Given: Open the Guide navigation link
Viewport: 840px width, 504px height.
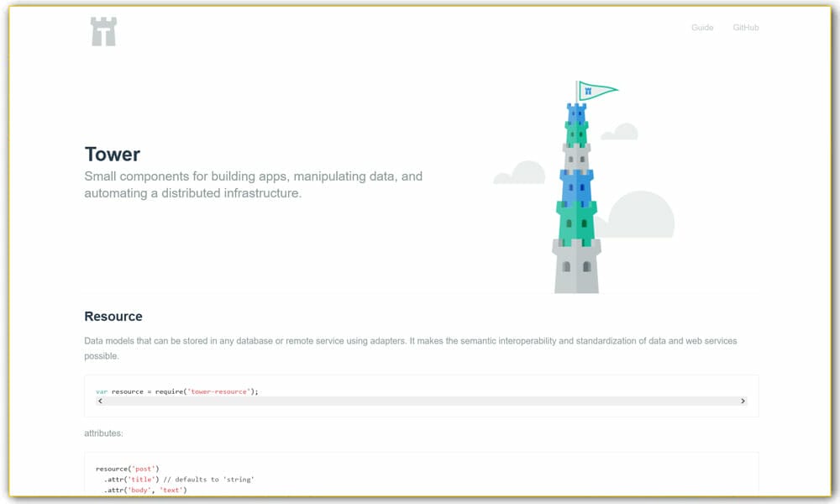Looking at the screenshot, I should point(702,28).
